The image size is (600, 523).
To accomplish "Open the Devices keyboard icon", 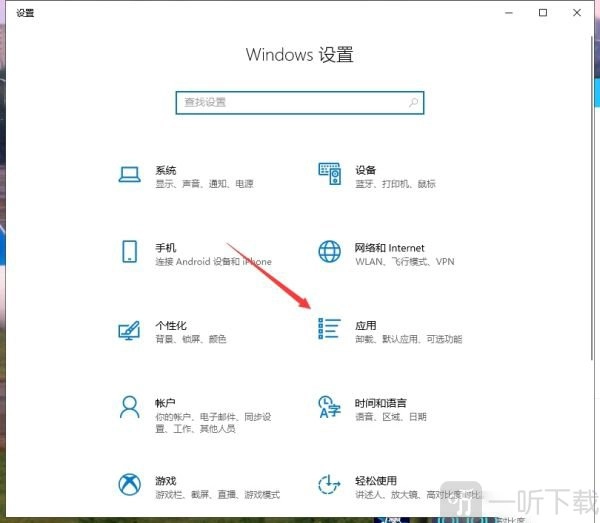I will click(x=329, y=174).
